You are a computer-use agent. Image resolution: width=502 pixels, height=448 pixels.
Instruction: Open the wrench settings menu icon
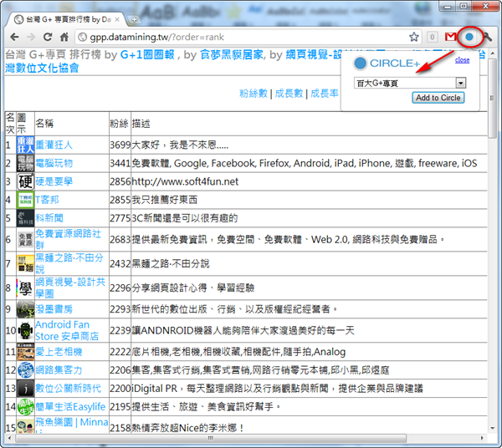[x=487, y=38]
